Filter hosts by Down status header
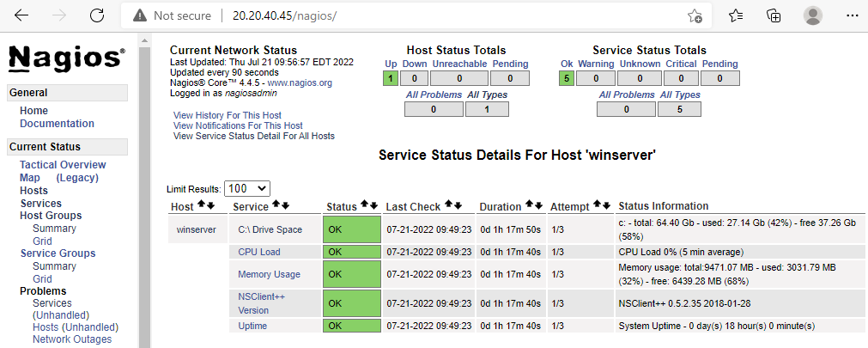The image size is (868, 348). click(x=415, y=64)
